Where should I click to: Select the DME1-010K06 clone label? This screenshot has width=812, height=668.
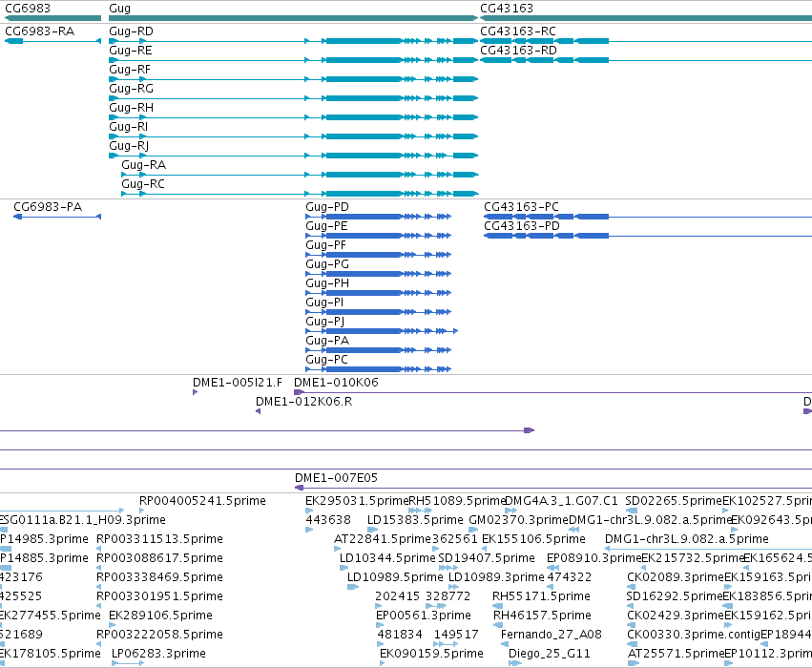click(336, 383)
